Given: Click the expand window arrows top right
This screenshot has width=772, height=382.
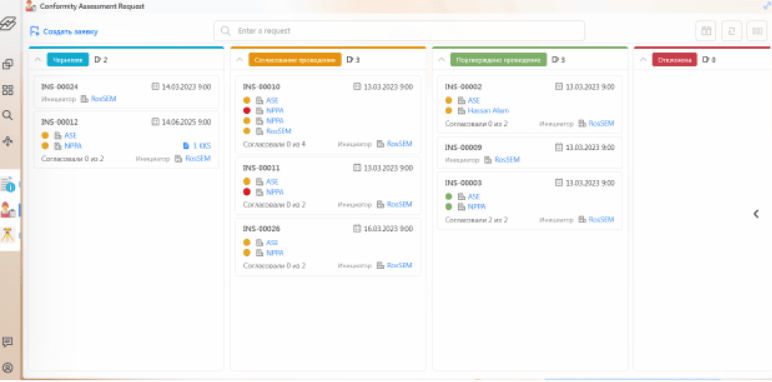Looking at the screenshot, I should pos(766,5).
